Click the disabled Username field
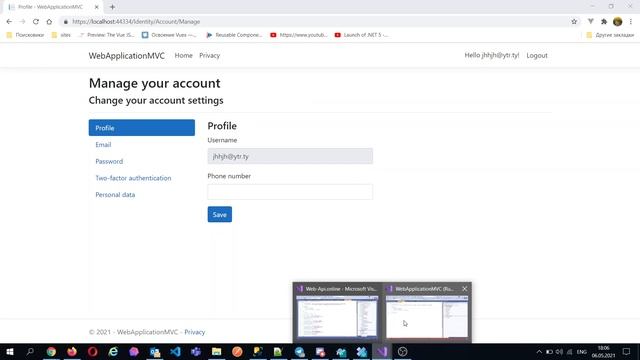Screen dimensions: 640x360 pos(290,156)
